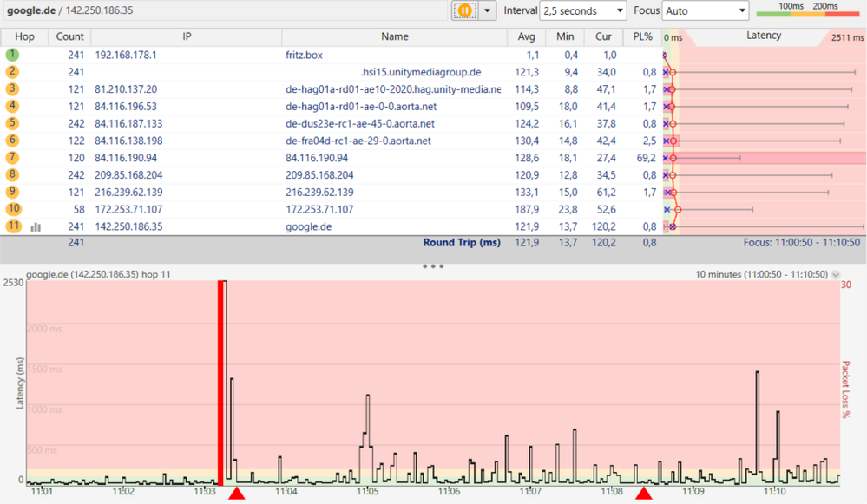The width and height of the screenshot is (867, 504).
Task: Click the Name column header
Action: (394, 36)
